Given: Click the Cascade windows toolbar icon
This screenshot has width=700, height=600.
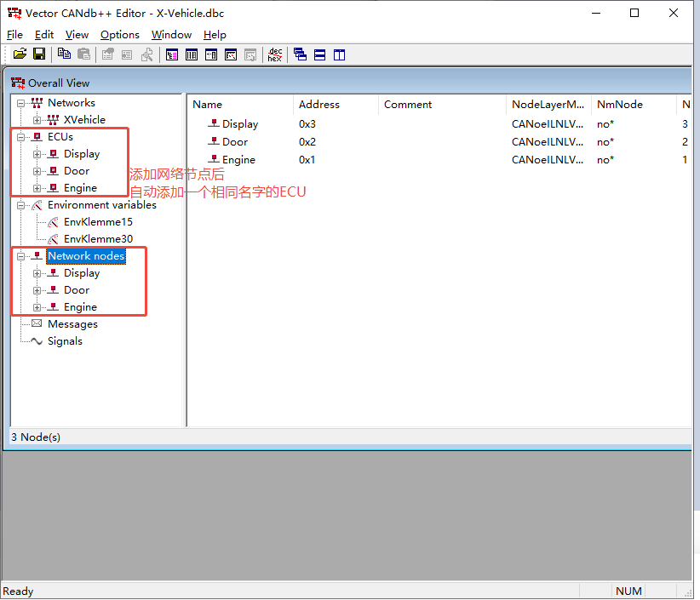Looking at the screenshot, I should 300,54.
